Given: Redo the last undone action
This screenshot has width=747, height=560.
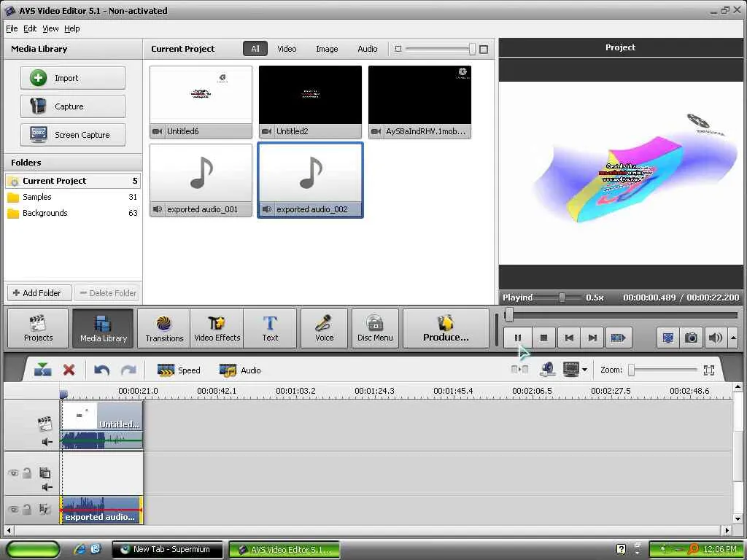Looking at the screenshot, I should click(128, 370).
